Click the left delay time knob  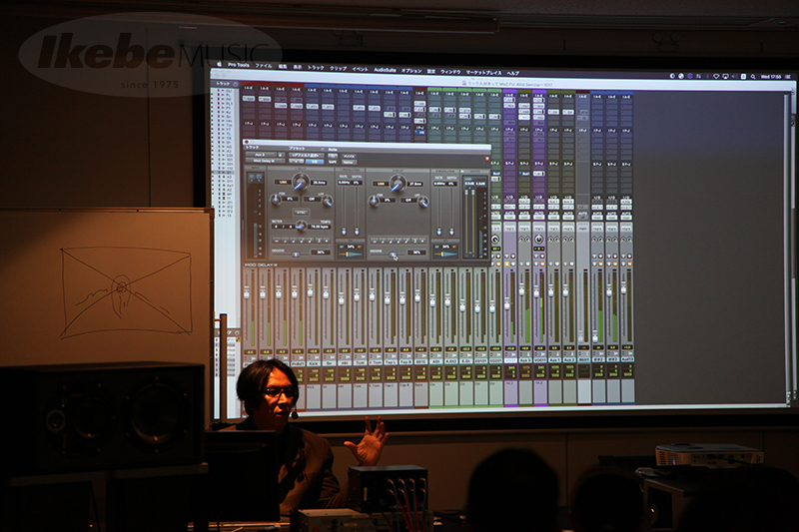300,182
